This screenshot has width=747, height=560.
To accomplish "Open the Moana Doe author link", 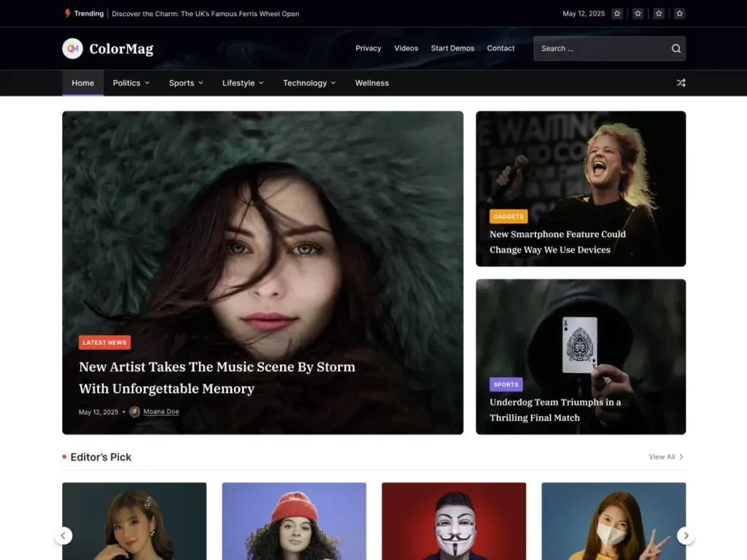I will point(160,411).
